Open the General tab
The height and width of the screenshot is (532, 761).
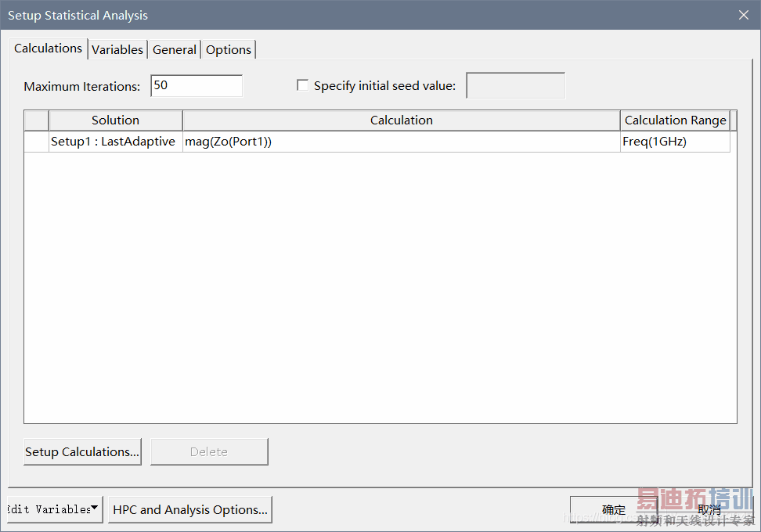[175, 49]
